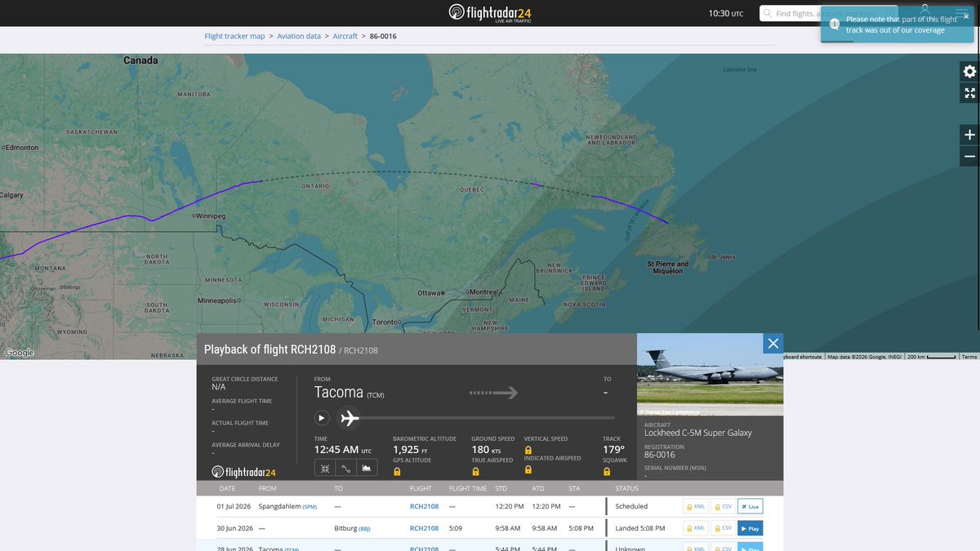Open Aircraft breadcrumb link
This screenshot has height=551, width=980.
coord(345,36)
